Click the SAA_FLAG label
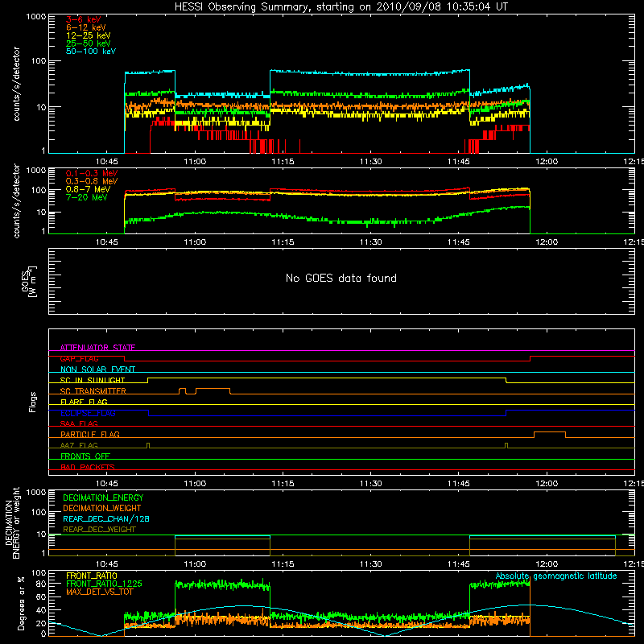 79,423
